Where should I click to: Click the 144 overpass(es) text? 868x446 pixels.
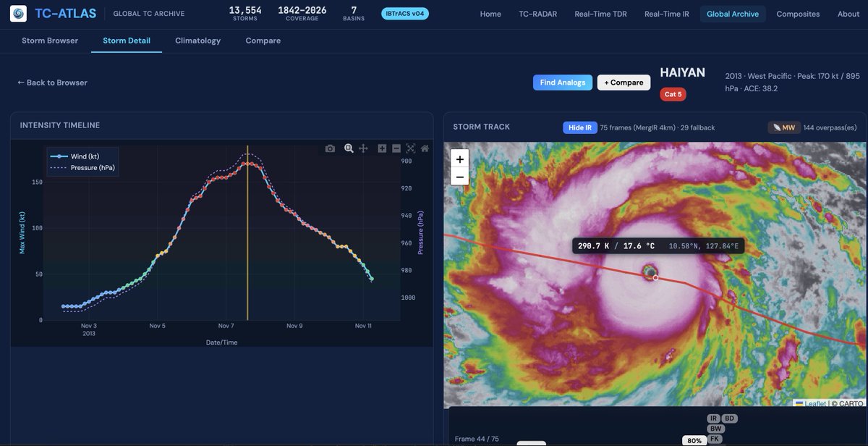[x=830, y=127]
